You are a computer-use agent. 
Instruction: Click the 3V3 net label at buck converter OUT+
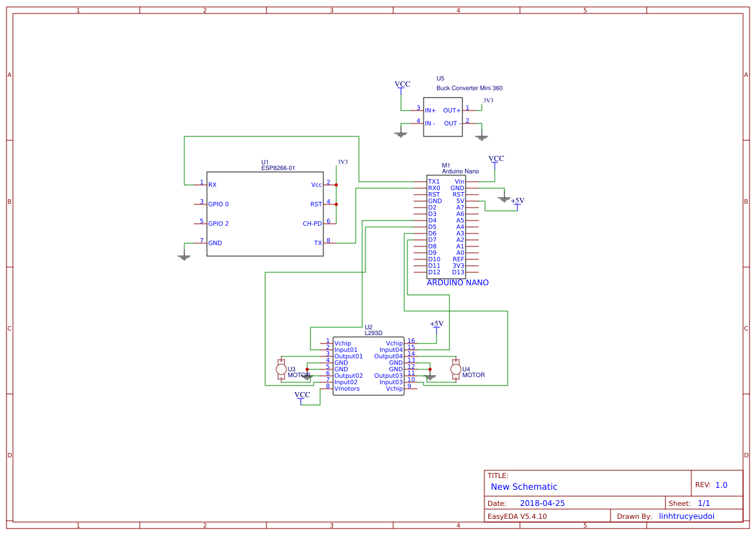click(x=488, y=101)
